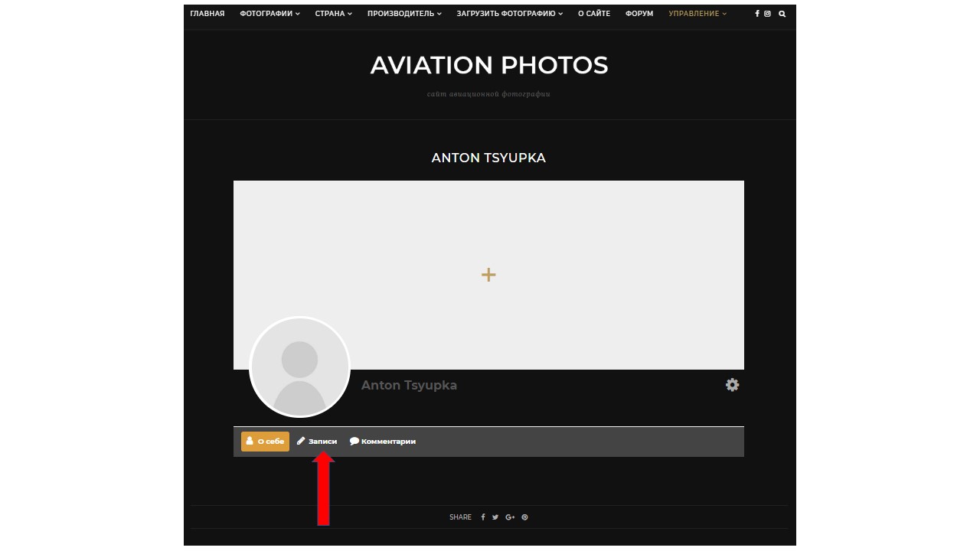Share on Google Plus from the SHARE row

(510, 517)
